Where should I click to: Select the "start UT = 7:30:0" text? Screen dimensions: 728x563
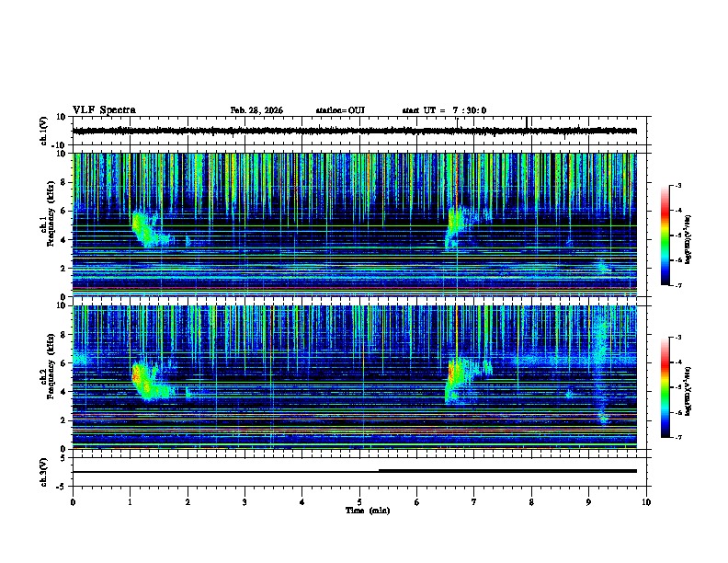(444, 110)
